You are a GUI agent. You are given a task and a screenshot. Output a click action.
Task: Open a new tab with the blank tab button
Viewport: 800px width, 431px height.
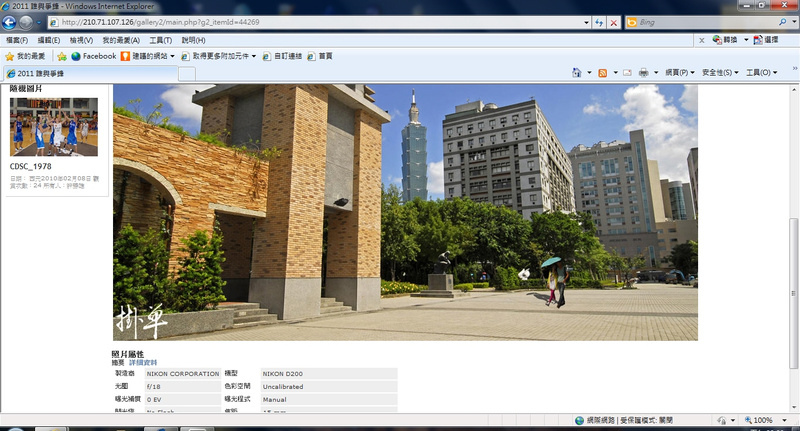[187, 74]
